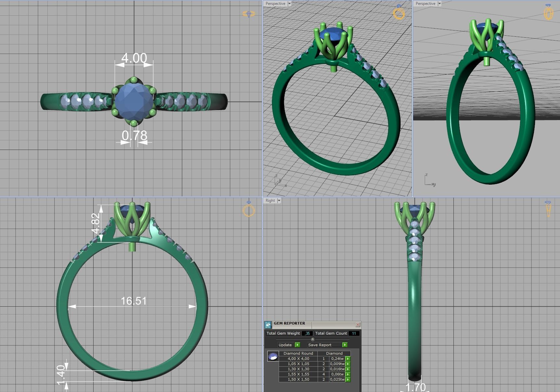This screenshot has width=560, height=392.
Task: Open the second Perspective viewport dropdown arrow
Action: pyautogui.click(x=439, y=4)
